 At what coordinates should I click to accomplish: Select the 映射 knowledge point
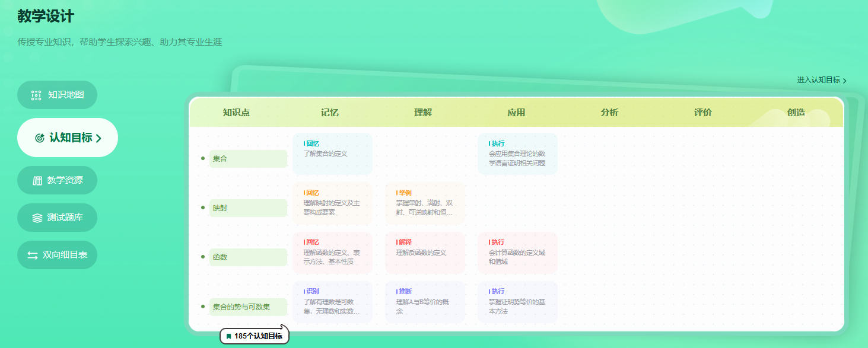tap(247, 208)
